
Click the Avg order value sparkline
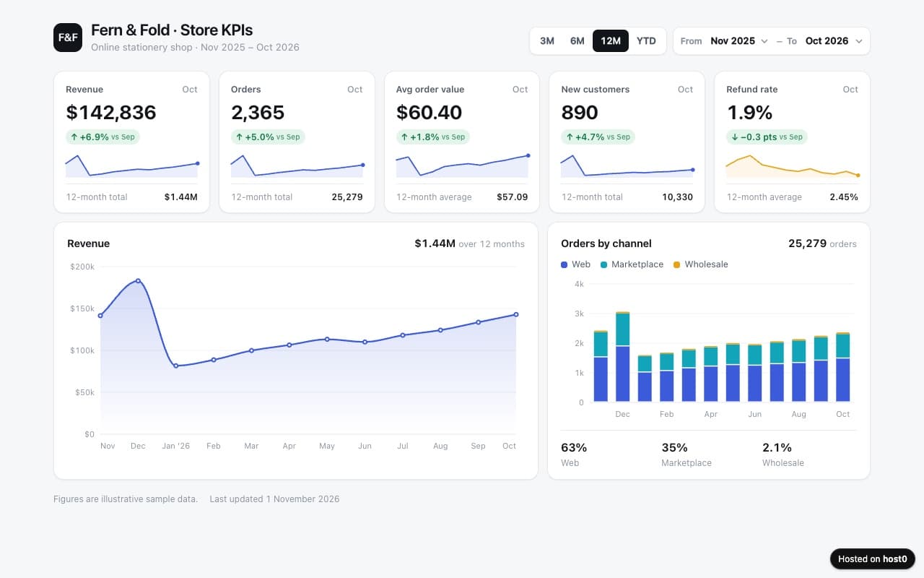pyautogui.click(x=462, y=165)
